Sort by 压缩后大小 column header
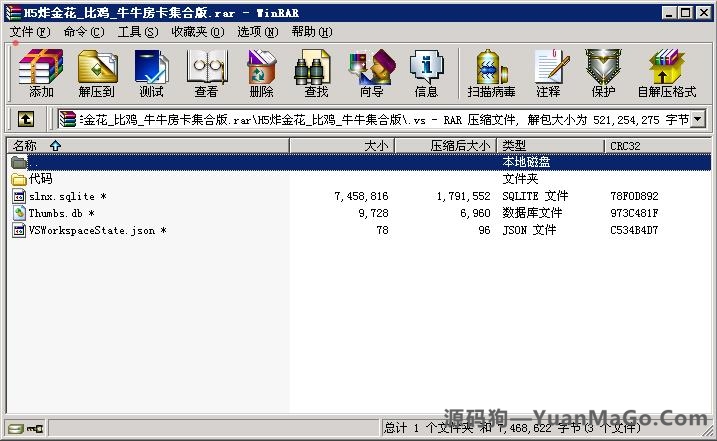The height and width of the screenshot is (441, 717). pos(446,146)
